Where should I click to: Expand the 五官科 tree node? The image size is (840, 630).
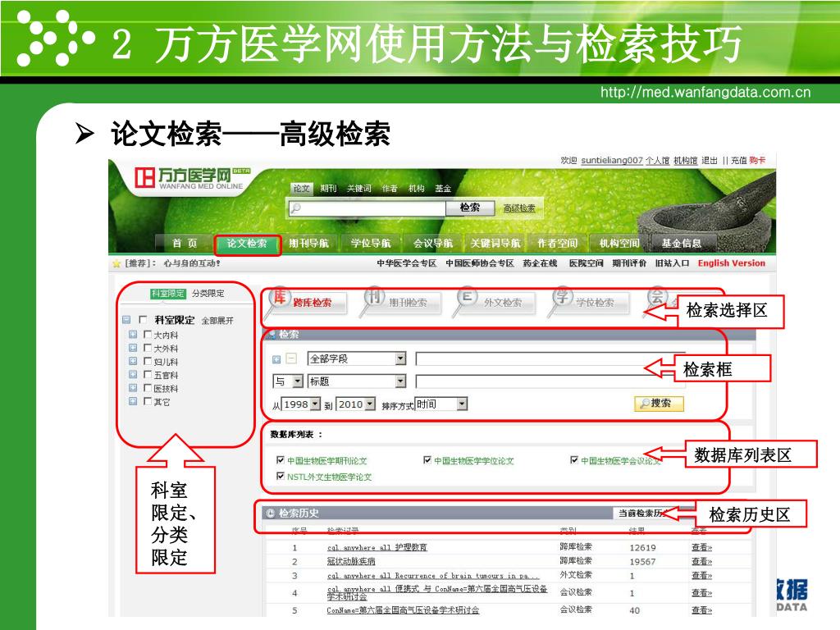(133, 374)
